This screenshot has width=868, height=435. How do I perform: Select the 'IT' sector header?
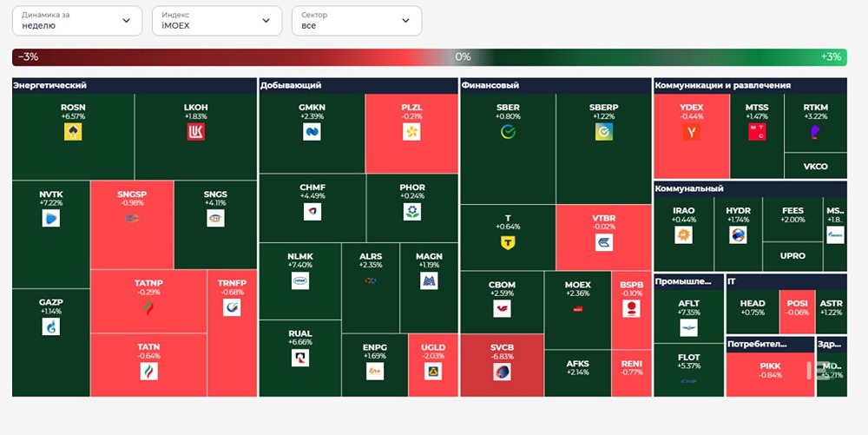point(786,281)
